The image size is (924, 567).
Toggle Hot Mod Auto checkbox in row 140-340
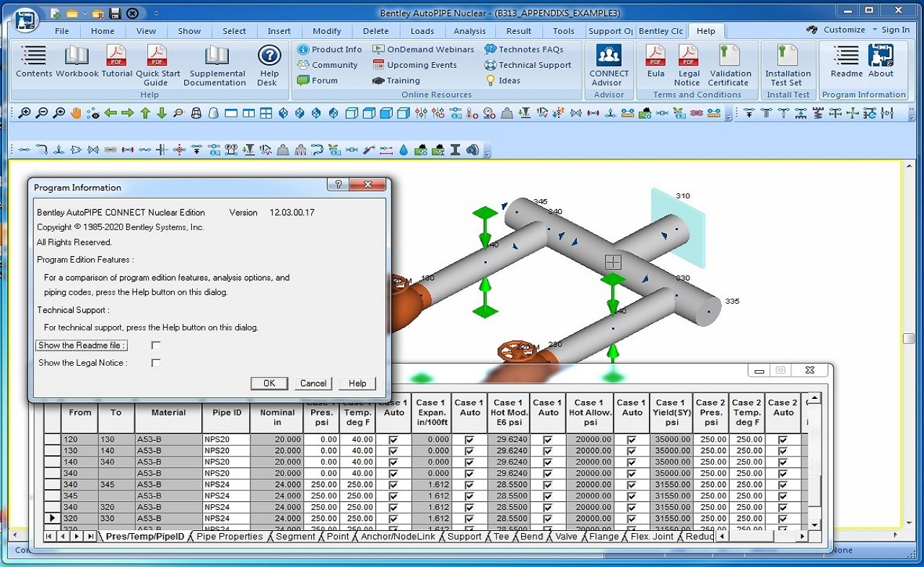click(x=548, y=462)
